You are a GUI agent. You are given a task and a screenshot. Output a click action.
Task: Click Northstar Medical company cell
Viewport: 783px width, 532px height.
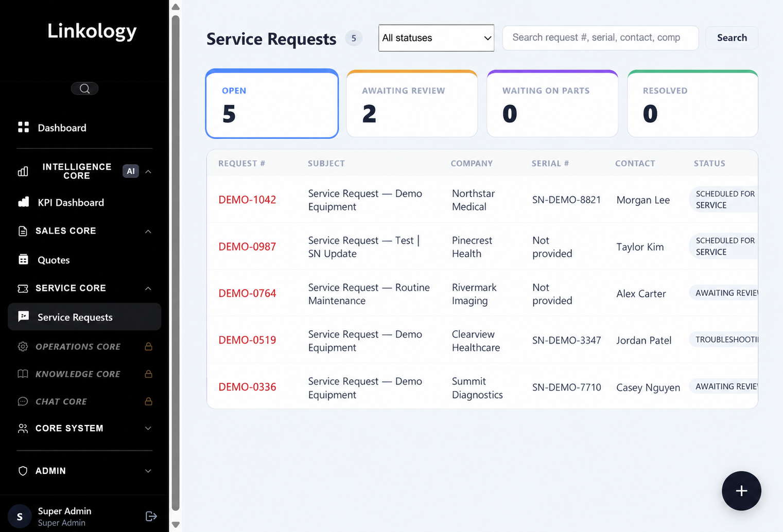[473, 200]
